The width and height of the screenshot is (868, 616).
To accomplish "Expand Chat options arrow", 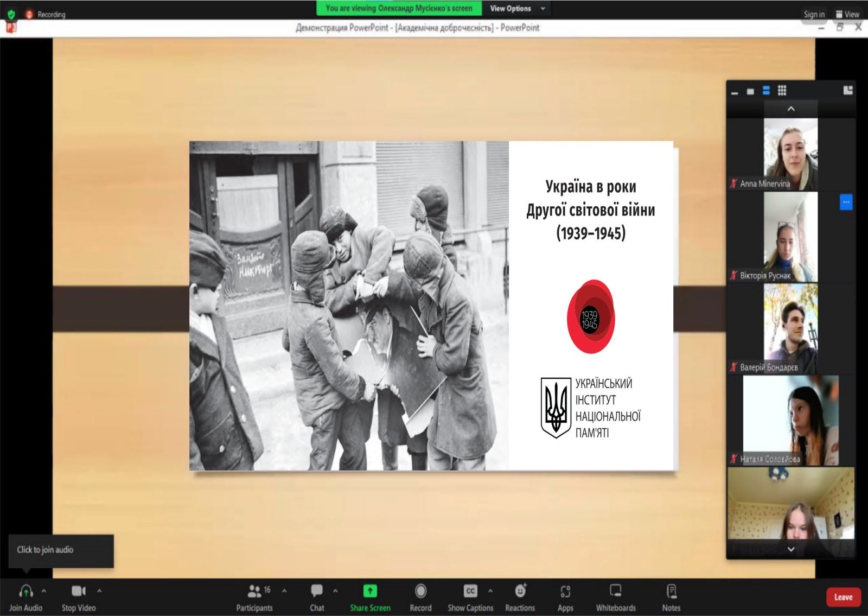I will (335, 591).
